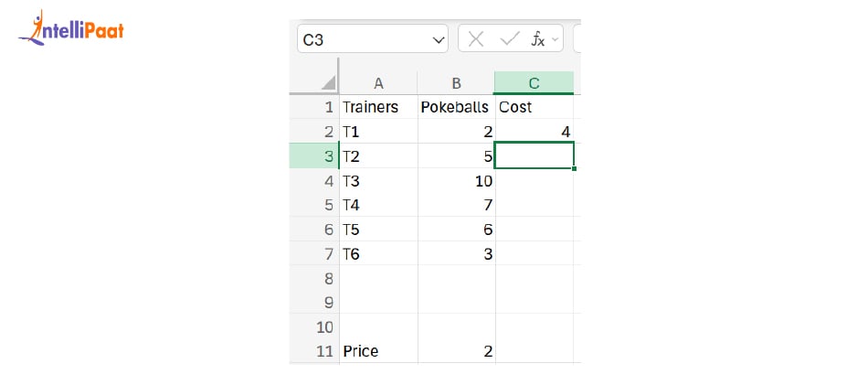This screenshot has height=385, width=868.
Task: Select column B header
Action: pyautogui.click(x=455, y=83)
